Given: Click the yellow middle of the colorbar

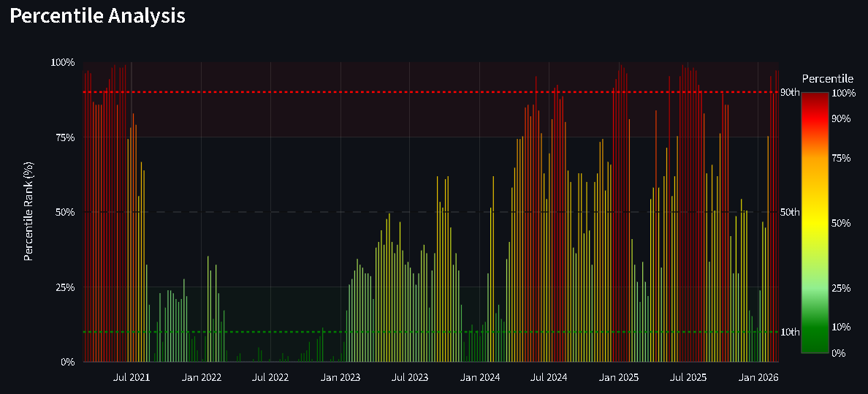Looking at the screenshot, I should [815, 222].
